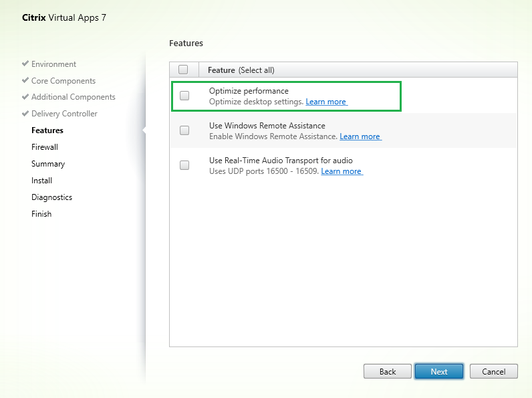This screenshot has height=398, width=532.
Task: Click the Additional Components checkmark icon
Action: pos(25,97)
